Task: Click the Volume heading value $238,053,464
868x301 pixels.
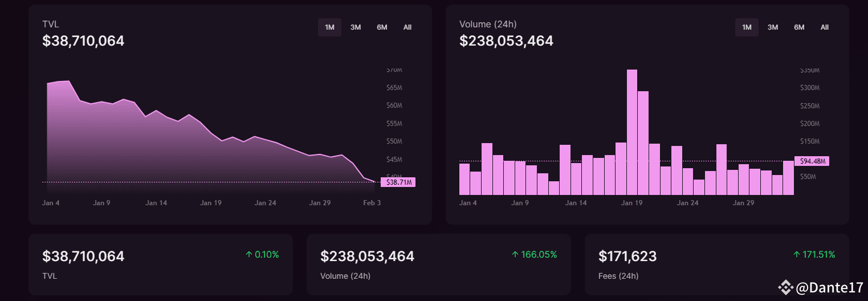Action: tap(506, 41)
